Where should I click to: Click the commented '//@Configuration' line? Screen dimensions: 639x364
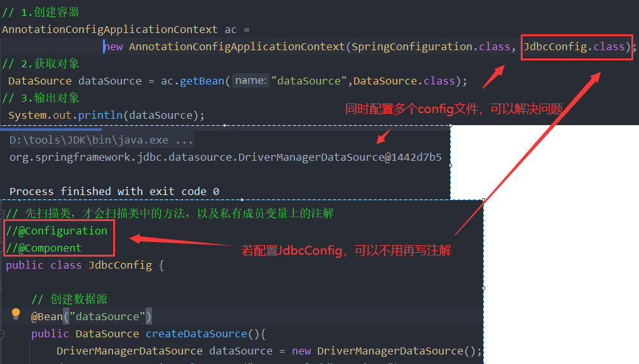tap(57, 231)
